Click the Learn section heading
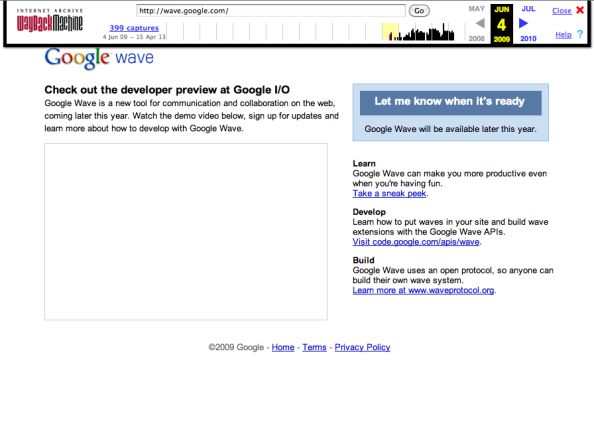The height and width of the screenshot is (447, 594). [x=364, y=164]
